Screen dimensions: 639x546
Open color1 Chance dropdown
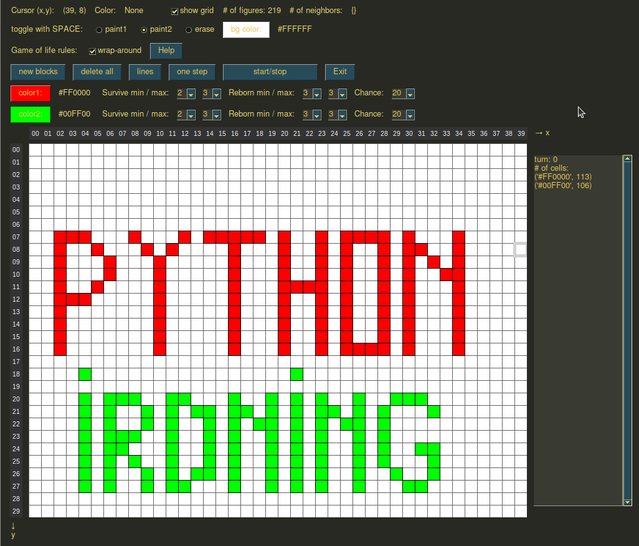point(410,94)
